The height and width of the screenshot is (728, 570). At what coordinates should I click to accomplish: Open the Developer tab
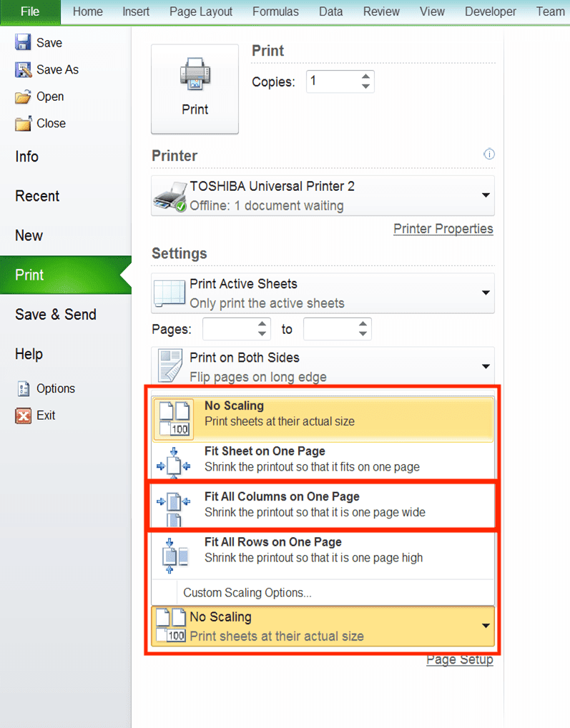pos(491,11)
